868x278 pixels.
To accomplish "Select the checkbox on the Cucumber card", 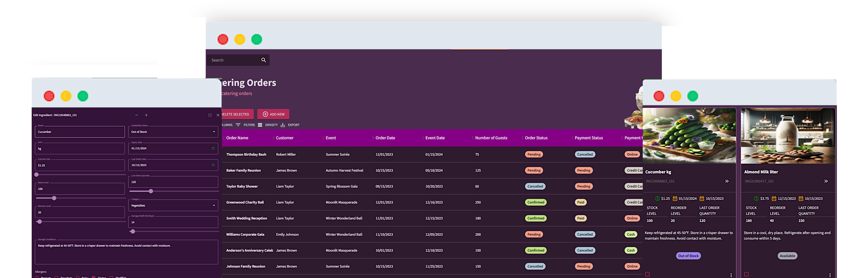I will tap(647, 274).
